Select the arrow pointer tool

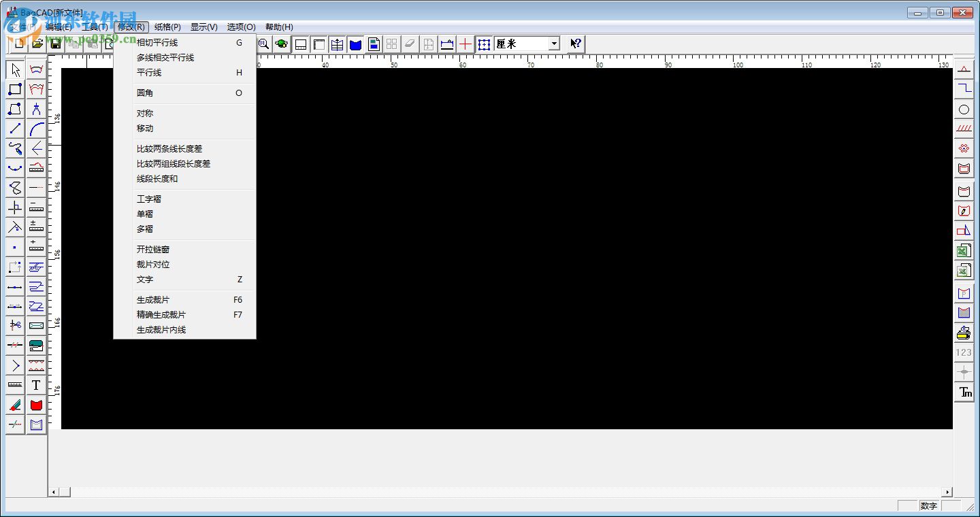15,69
